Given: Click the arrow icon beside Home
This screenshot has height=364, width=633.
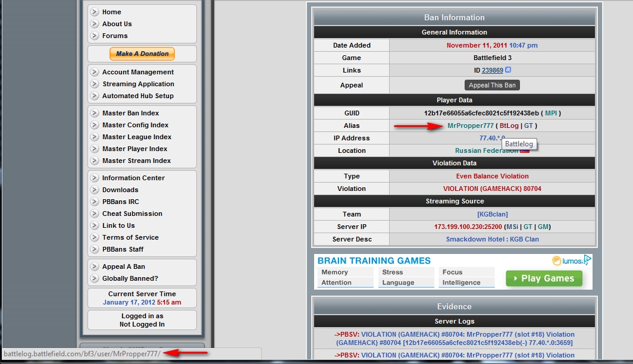Looking at the screenshot, I should click(95, 12).
